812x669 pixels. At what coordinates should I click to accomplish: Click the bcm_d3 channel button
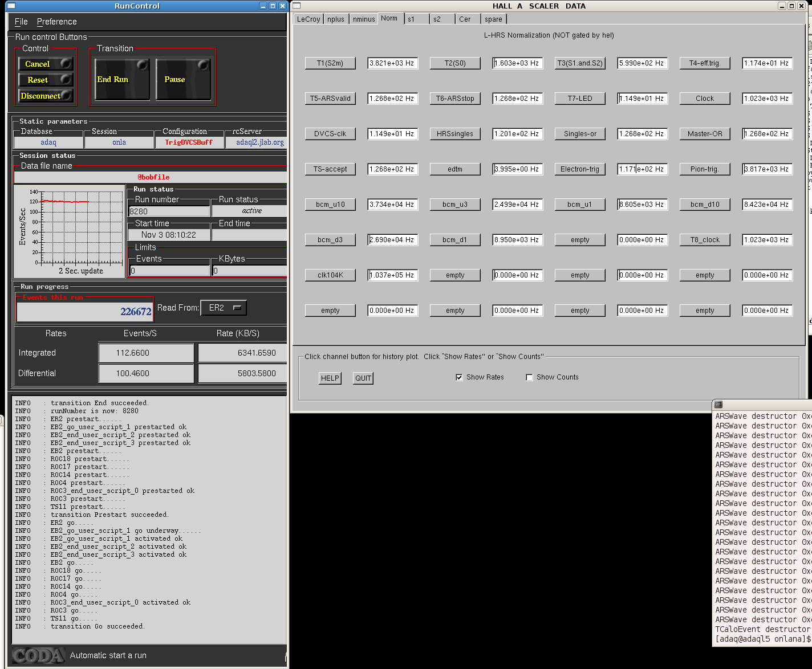(x=330, y=240)
